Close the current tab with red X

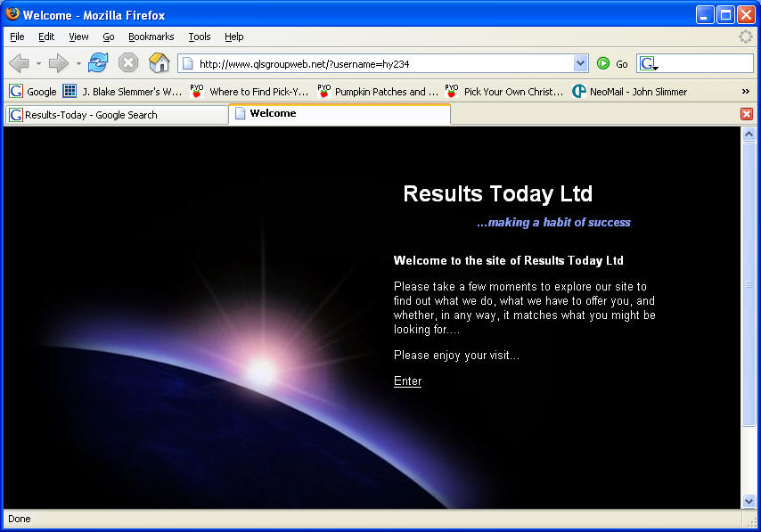click(747, 114)
